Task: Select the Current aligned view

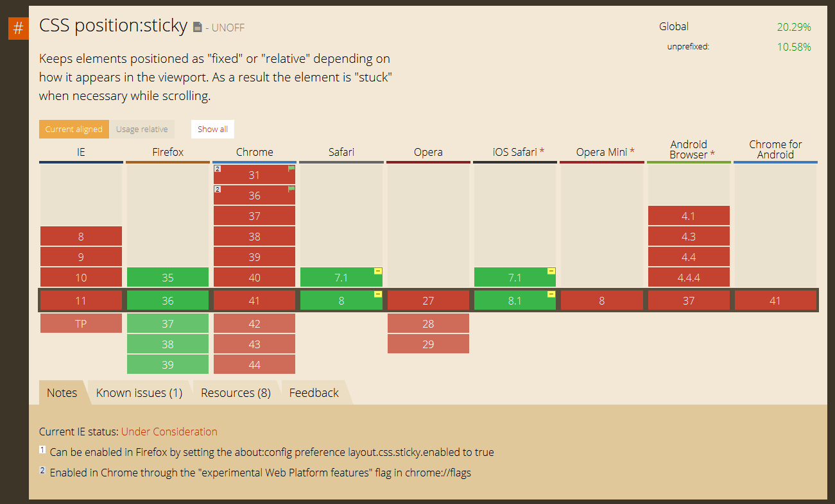Action: click(74, 129)
